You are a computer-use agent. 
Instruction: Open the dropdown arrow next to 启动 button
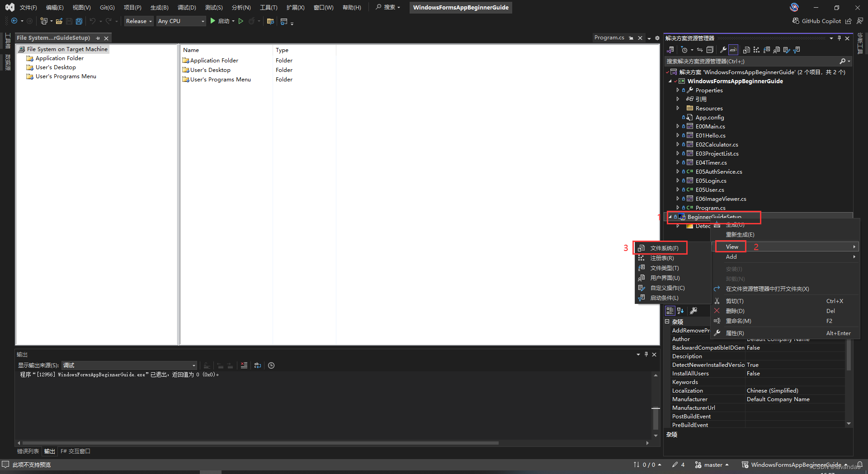click(x=233, y=21)
